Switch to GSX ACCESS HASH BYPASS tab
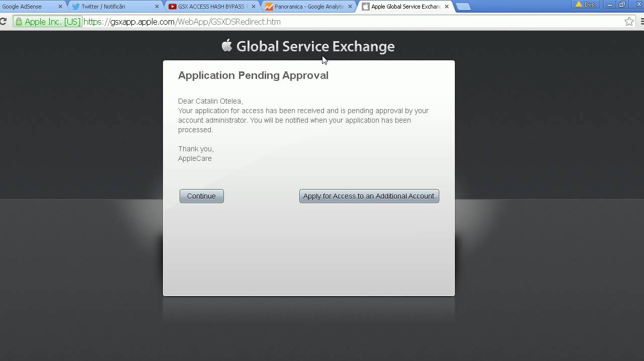 click(x=211, y=7)
